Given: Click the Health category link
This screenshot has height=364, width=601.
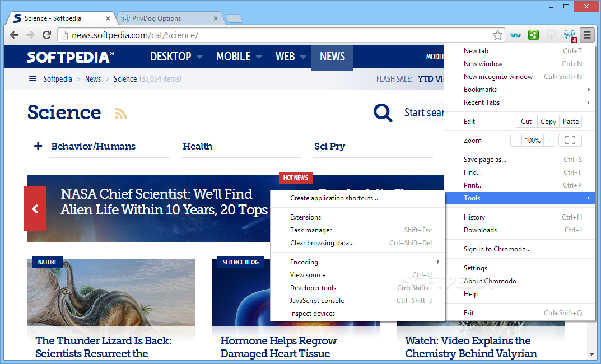Looking at the screenshot, I should coord(197,146).
